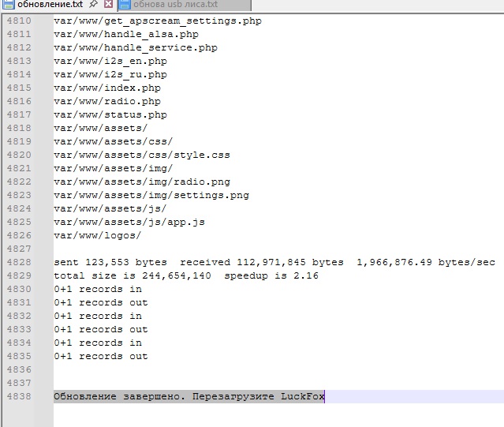This screenshot has height=427, width=504.
Task: Click the line var/www/i2s_en.php
Action: 110,61
